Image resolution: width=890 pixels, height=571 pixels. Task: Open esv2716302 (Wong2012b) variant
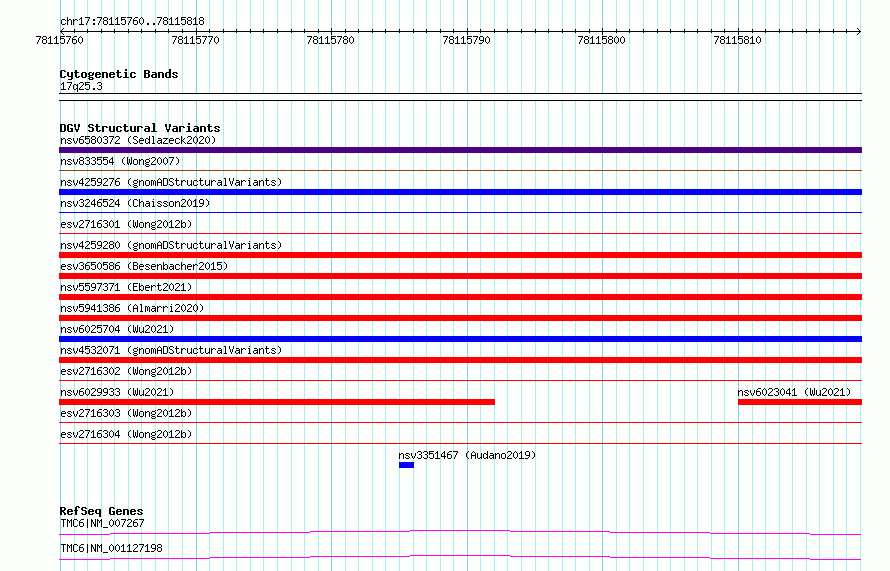[x=126, y=371]
